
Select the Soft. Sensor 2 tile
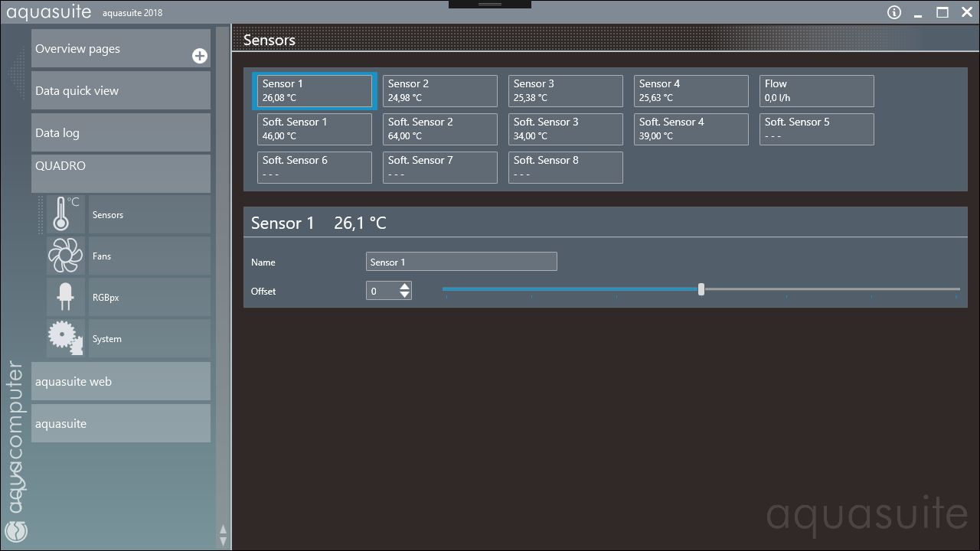click(x=440, y=129)
